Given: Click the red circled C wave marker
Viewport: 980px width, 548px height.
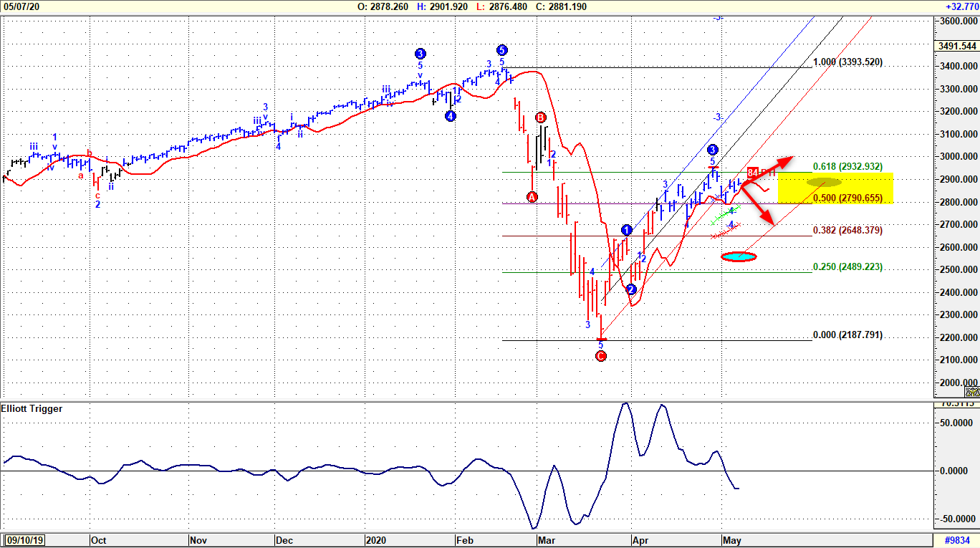Looking at the screenshot, I should point(601,356).
